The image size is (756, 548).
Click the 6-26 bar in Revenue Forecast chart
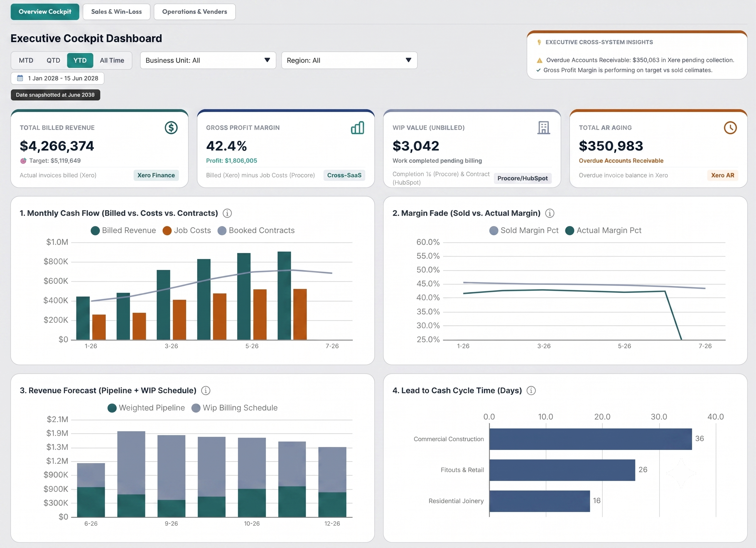coord(91,490)
